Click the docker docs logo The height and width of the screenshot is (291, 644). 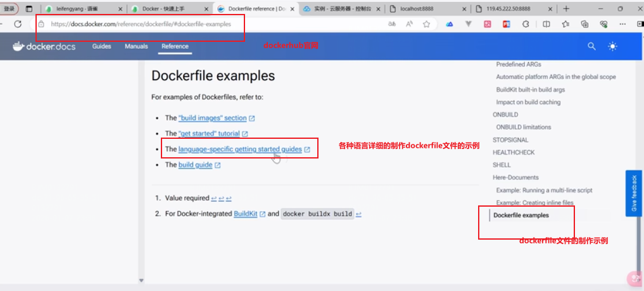(44, 46)
